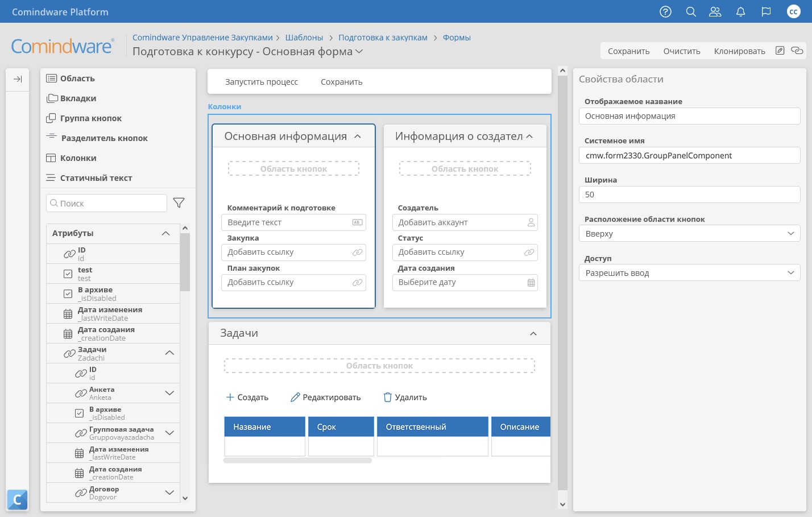Image resolution: width=812 pixels, height=517 pixels.
Task: Select Вкладки element in the palette
Action: 78,98
